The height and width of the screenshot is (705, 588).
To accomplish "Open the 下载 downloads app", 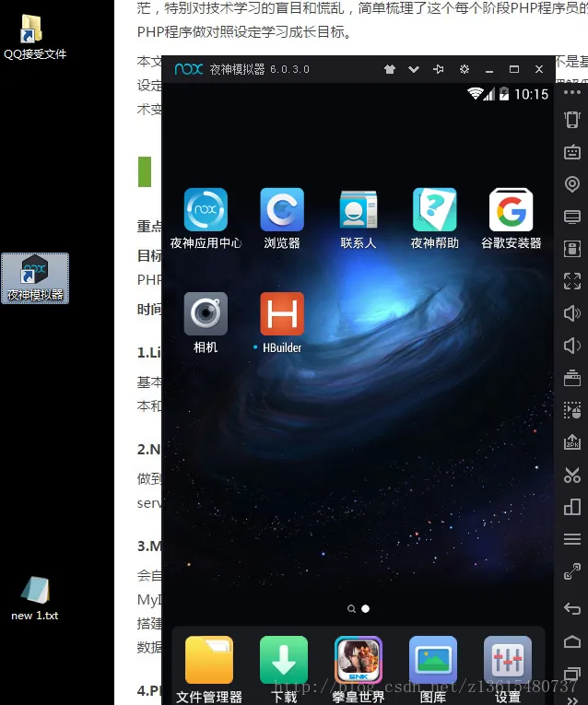I will 284,660.
